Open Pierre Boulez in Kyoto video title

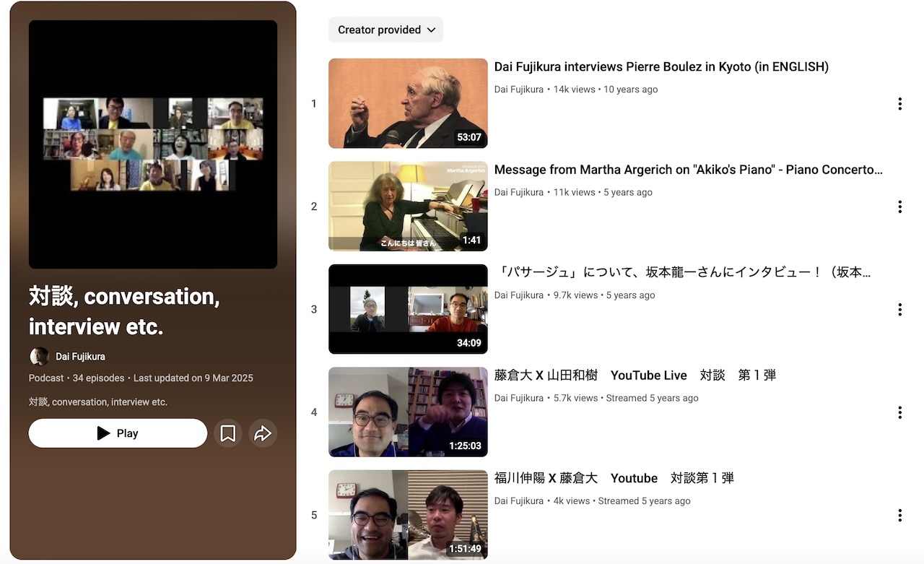pyautogui.click(x=661, y=67)
